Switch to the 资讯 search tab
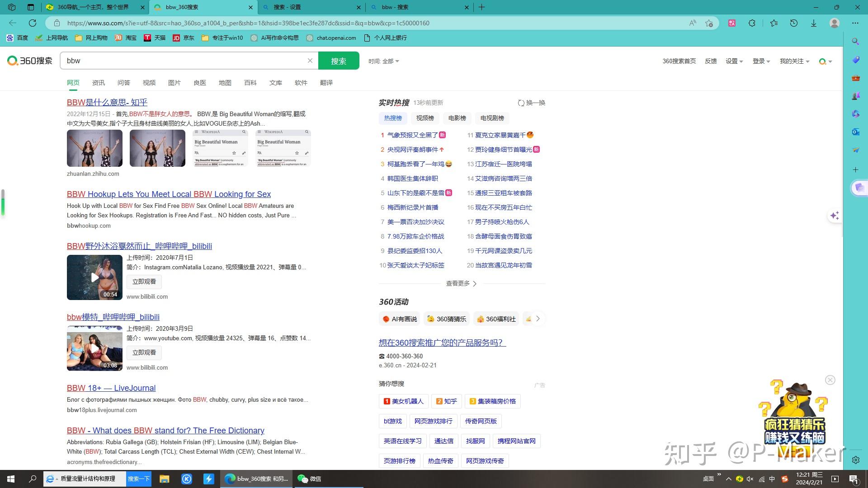Screen dimensions: 868x488 pos(99,83)
